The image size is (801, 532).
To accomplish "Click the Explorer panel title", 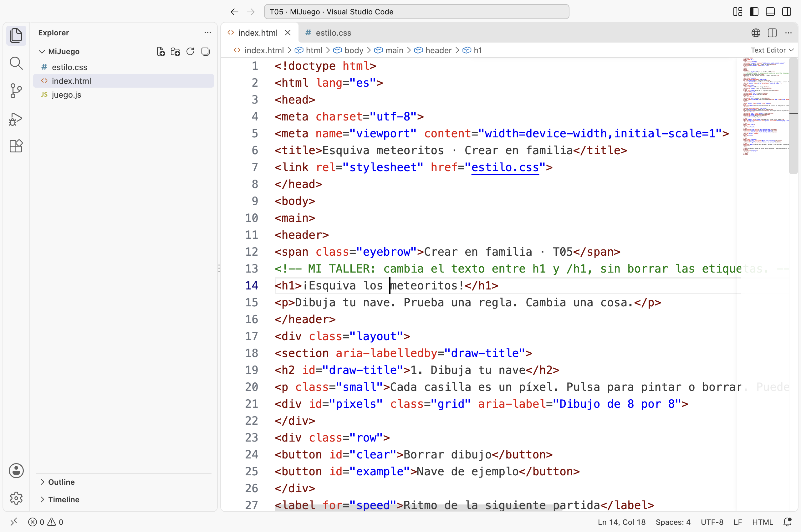I will pyautogui.click(x=53, y=33).
